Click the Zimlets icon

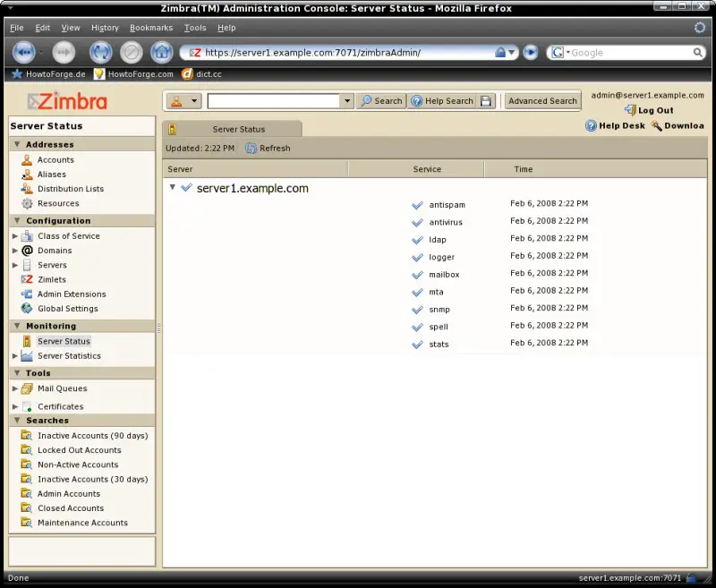(x=27, y=279)
